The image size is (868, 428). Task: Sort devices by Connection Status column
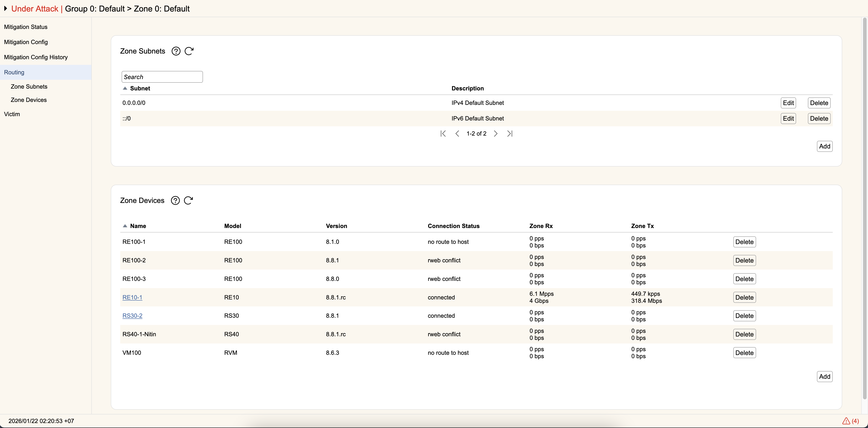pos(453,226)
